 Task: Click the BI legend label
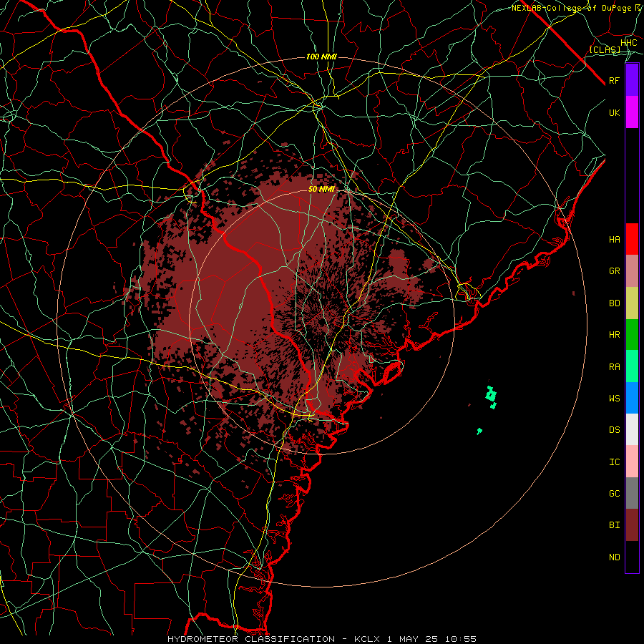(x=615, y=525)
